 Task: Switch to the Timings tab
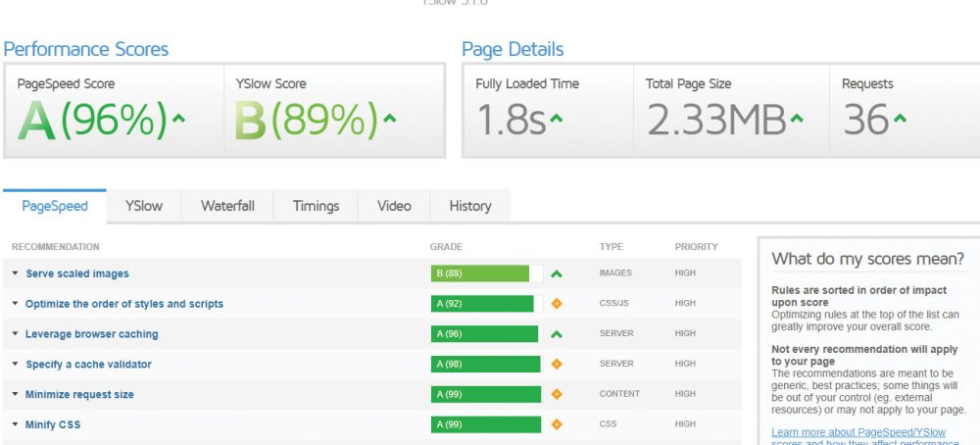(x=316, y=206)
